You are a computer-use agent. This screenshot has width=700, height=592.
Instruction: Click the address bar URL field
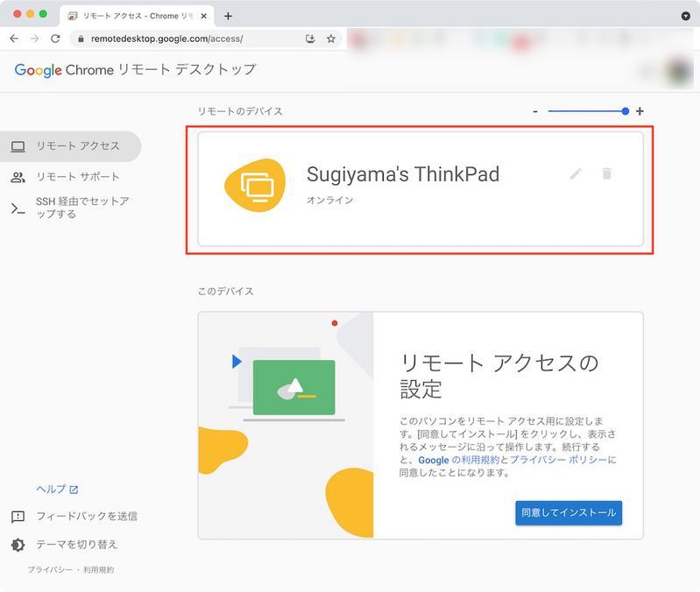coord(206,39)
